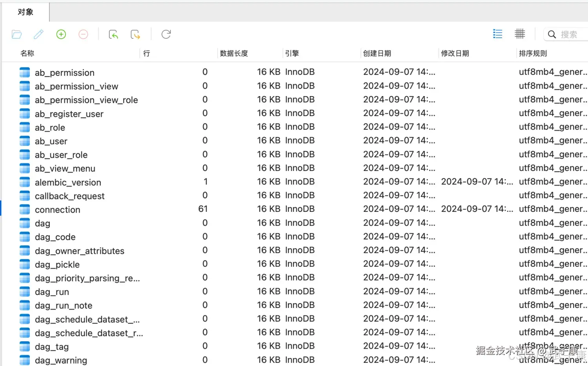Click the ab_user table icon
This screenshot has width=588, height=366.
[x=25, y=141]
